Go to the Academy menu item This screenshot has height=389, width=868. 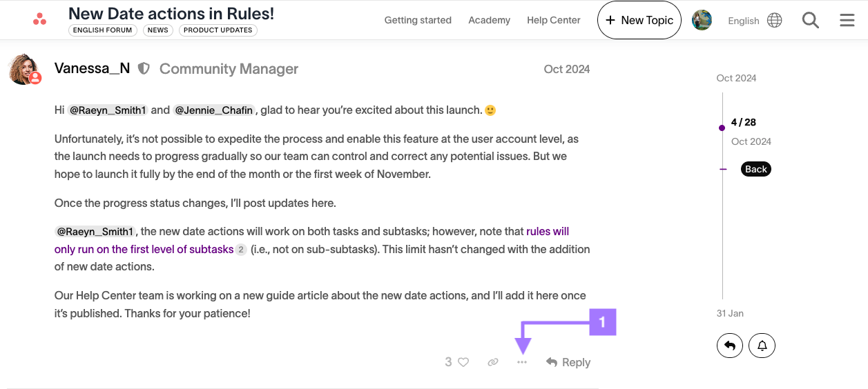489,20
